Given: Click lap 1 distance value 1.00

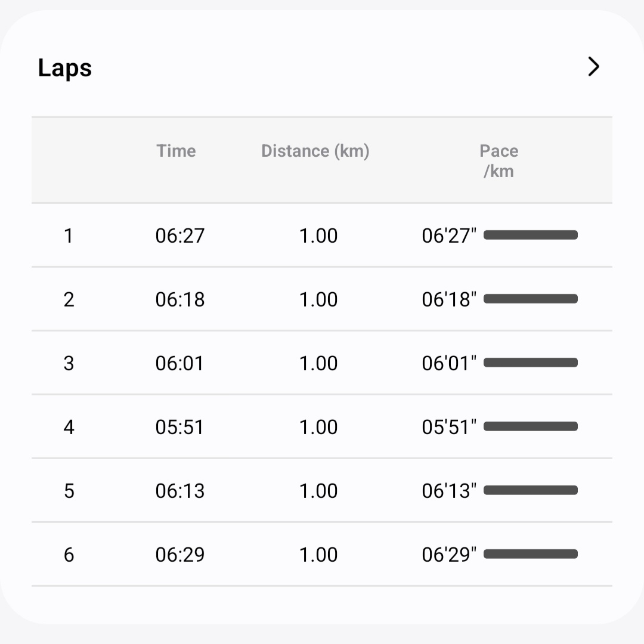Looking at the screenshot, I should coord(318,236).
